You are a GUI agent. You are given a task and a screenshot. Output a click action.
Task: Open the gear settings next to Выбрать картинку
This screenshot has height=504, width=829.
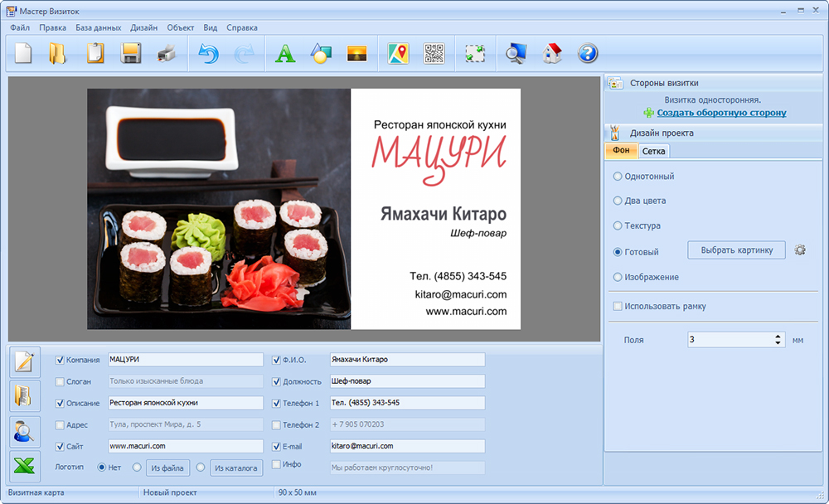(800, 250)
